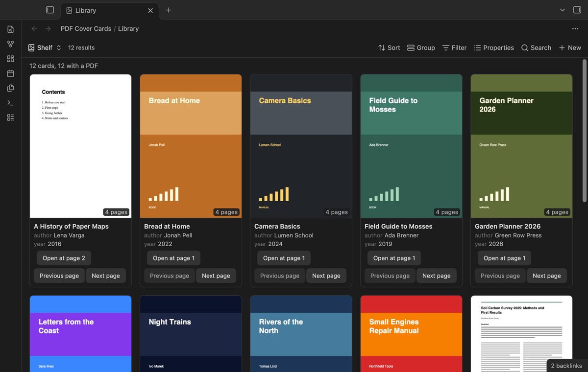Viewport: 588px width, 372px height.
Task: Next page on Bread at Home card
Action: [216, 276]
